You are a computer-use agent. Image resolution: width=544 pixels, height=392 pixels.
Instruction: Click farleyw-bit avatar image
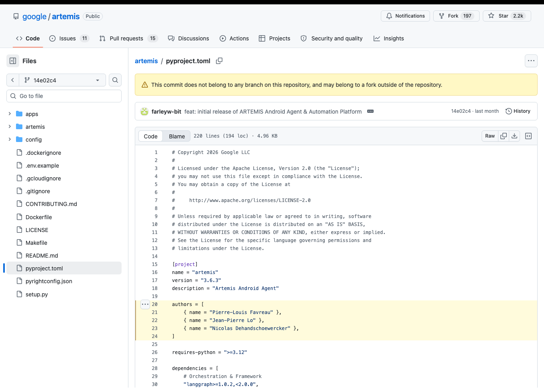pyautogui.click(x=144, y=111)
